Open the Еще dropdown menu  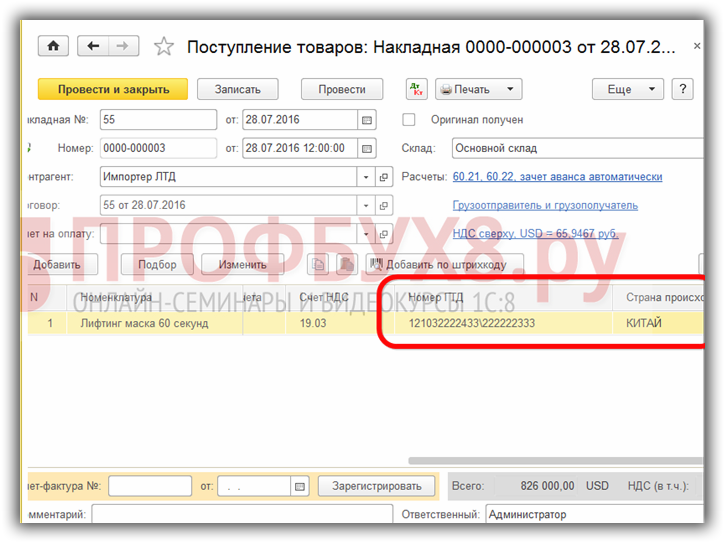(628, 89)
